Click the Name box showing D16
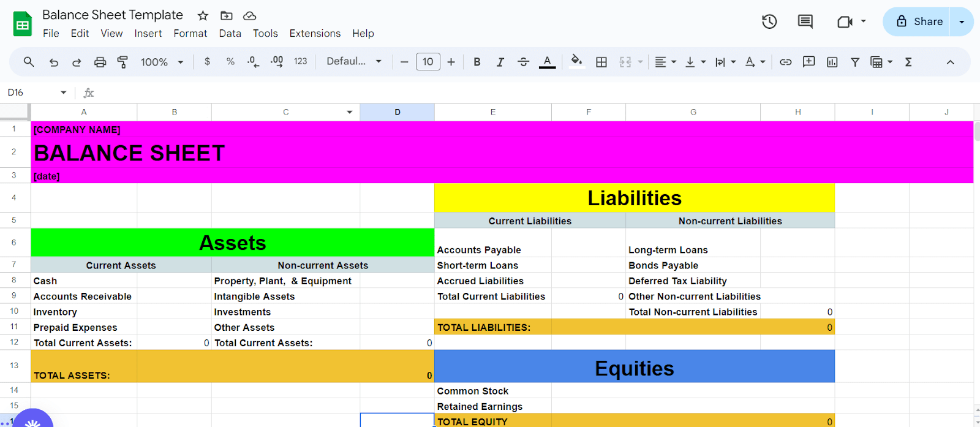Viewport: 980px width, 427px height. 37,93
